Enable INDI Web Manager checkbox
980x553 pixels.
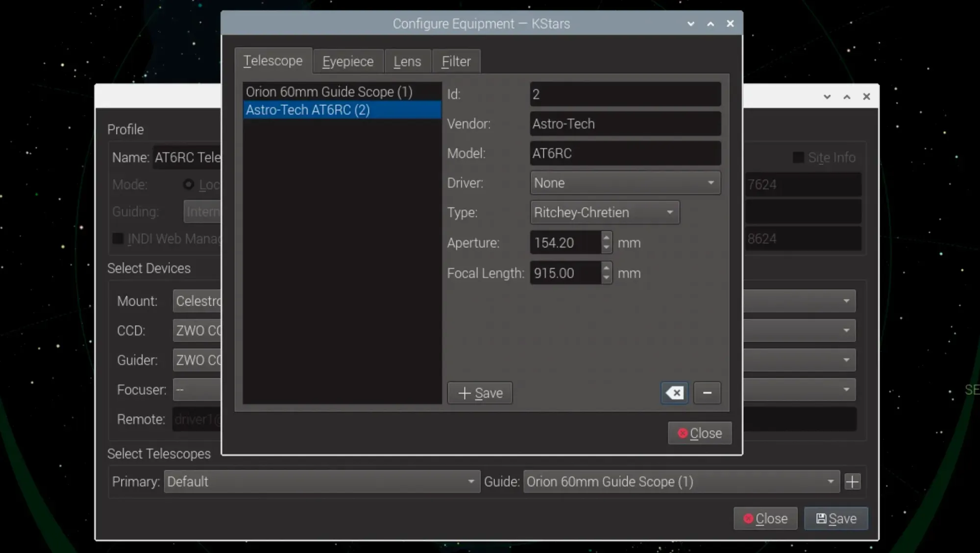coord(118,239)
